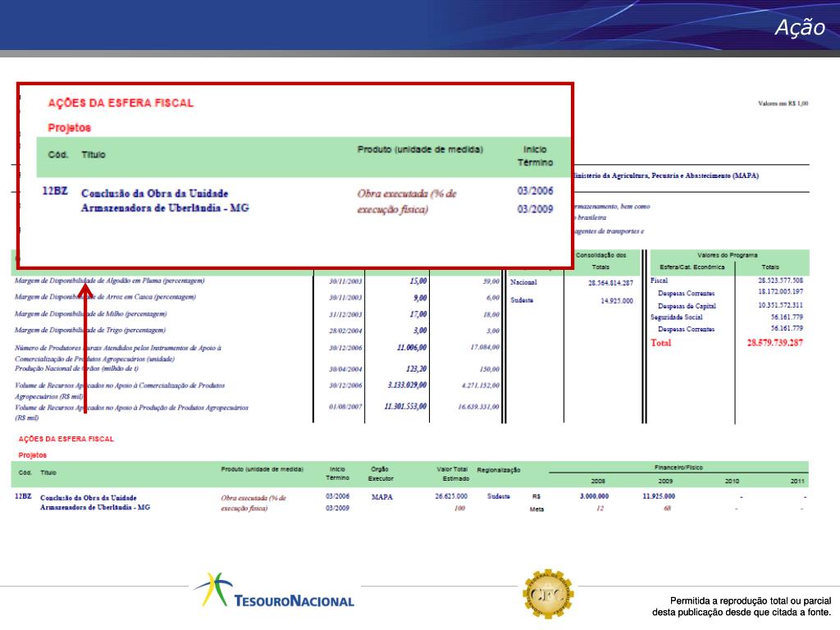Click the bold value '11.006,00'
The image size is (840, 630).
[412, 347]
